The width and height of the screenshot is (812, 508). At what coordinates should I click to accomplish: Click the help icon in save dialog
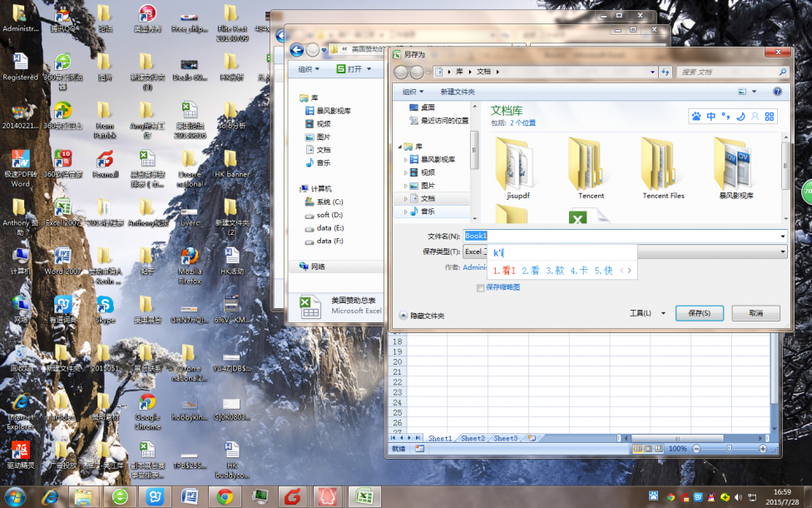777,92
